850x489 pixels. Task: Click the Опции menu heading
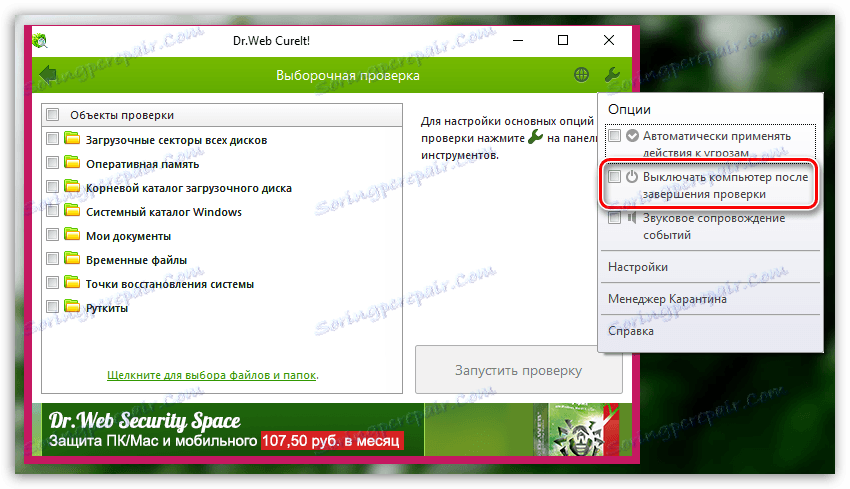click(629, 109)
